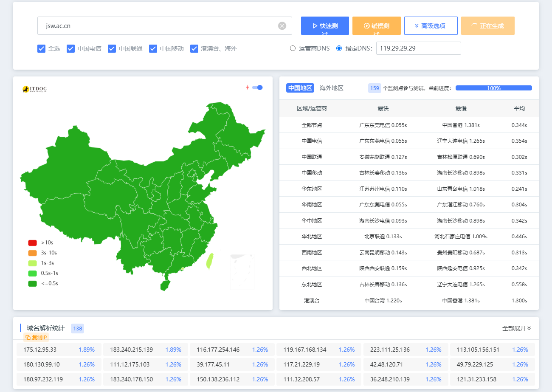
Task: Select the 中国地区 tab
Action: pos(300,88)
